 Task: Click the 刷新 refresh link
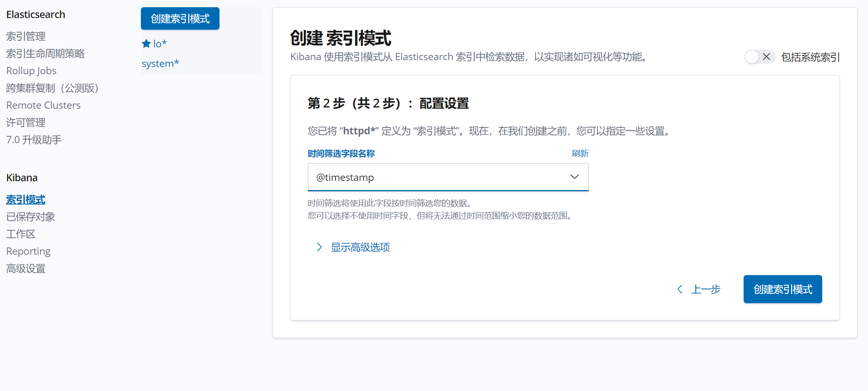(x=580, y=154)
